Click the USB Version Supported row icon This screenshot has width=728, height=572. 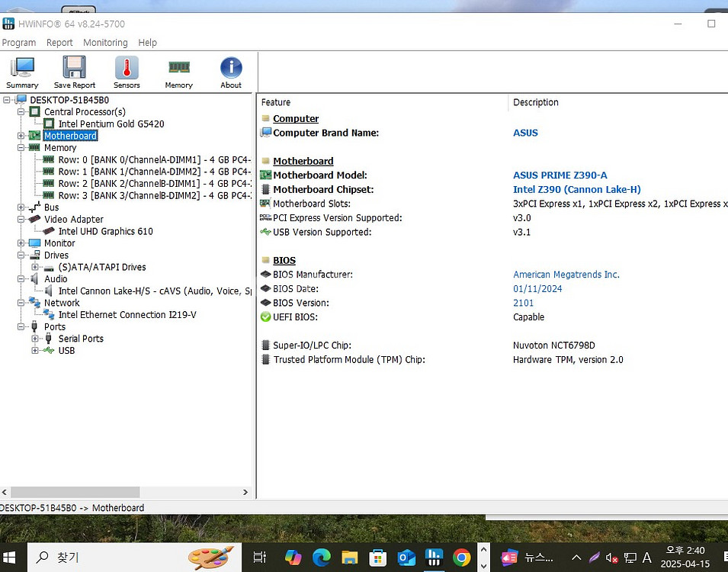click(265, 232)
